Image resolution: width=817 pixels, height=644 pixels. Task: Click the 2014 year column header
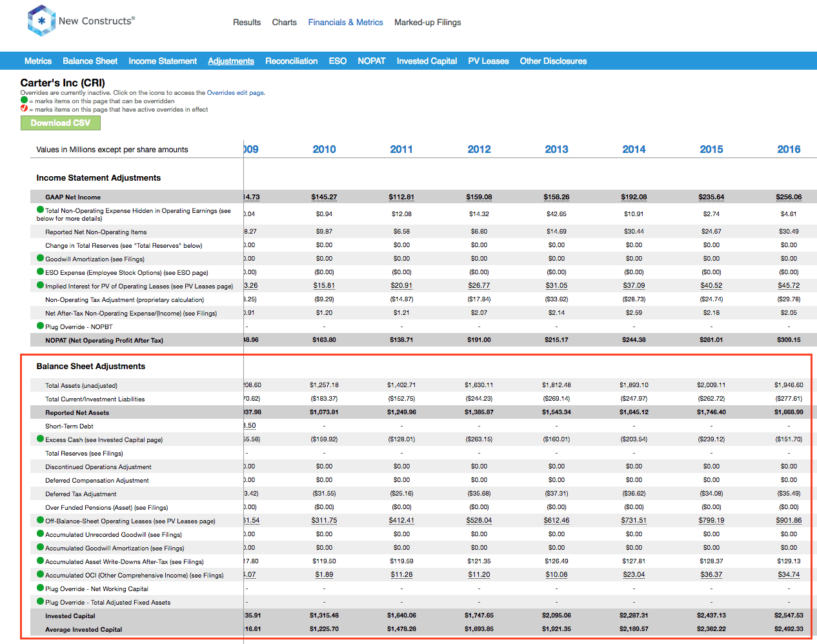point(634,149)
